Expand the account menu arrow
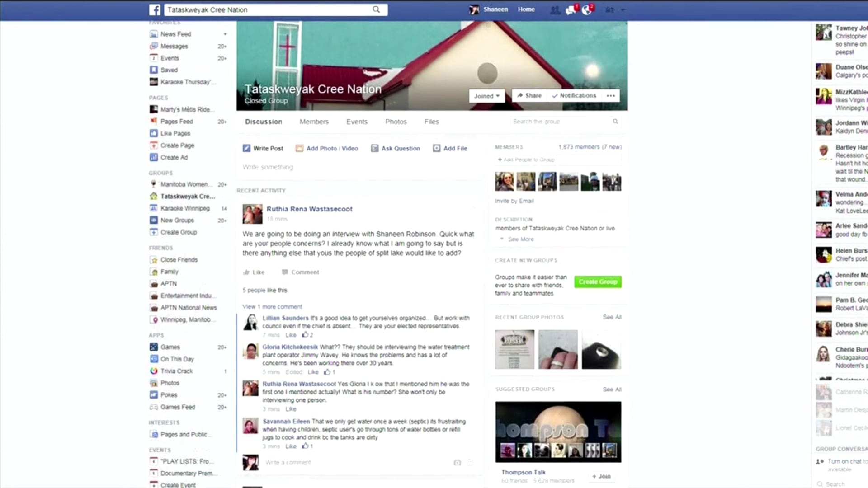868x488 pixels. (623, 9)
